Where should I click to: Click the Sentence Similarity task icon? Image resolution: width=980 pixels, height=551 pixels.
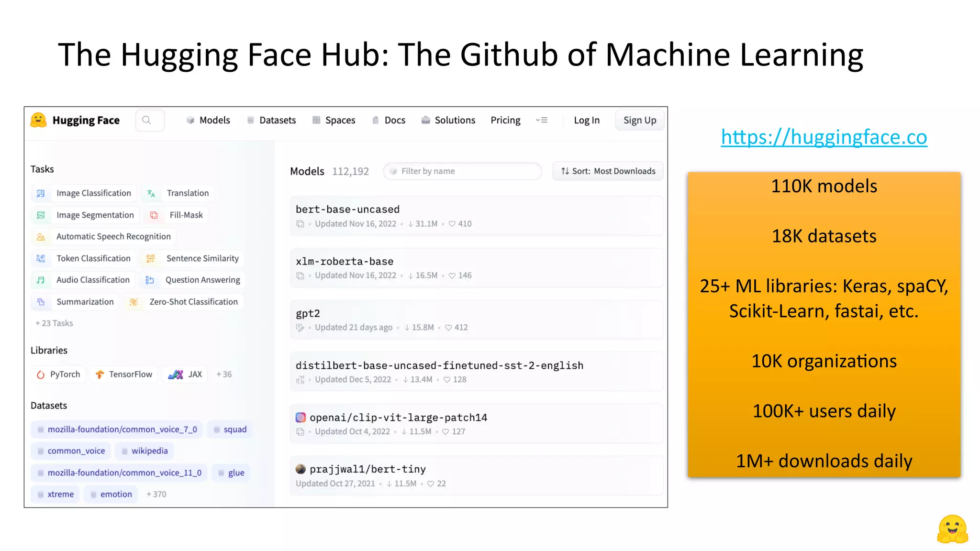coord(150,258)
